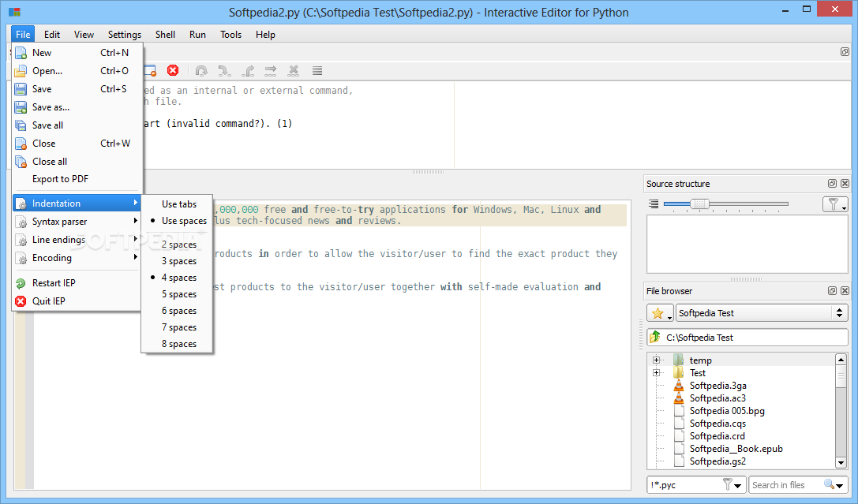Image resolution: width=858 pixels, height=504 pixels.
Task: Click the Open folder icon in File menu
Action: 21,71
